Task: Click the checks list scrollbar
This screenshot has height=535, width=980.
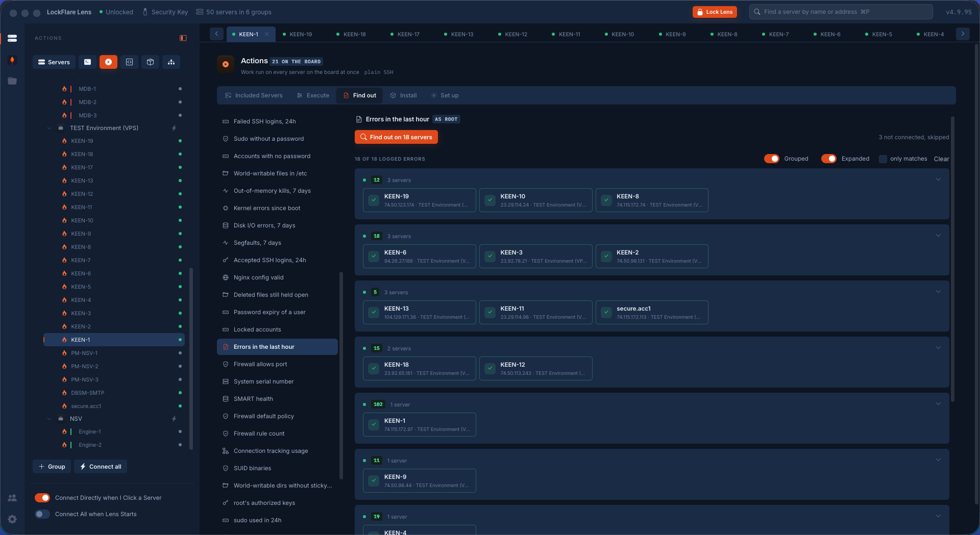Action: pos(341,375)
